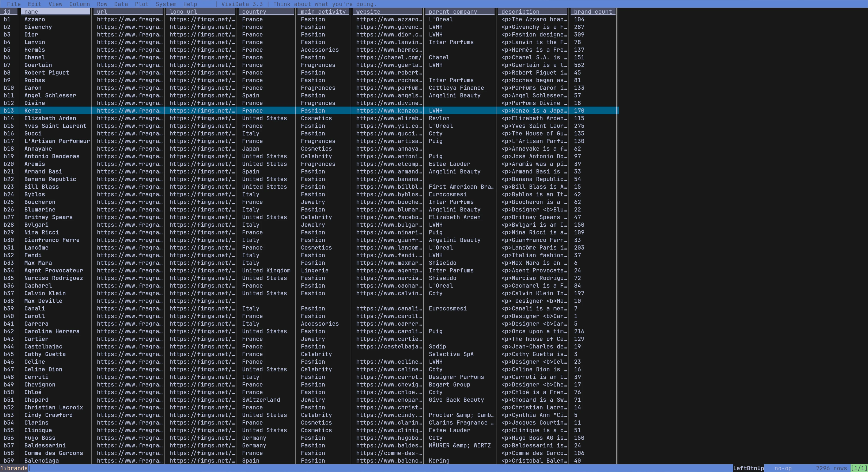
Task: Click the LeftBtnUp status indicator
Action: pos(749,468)
